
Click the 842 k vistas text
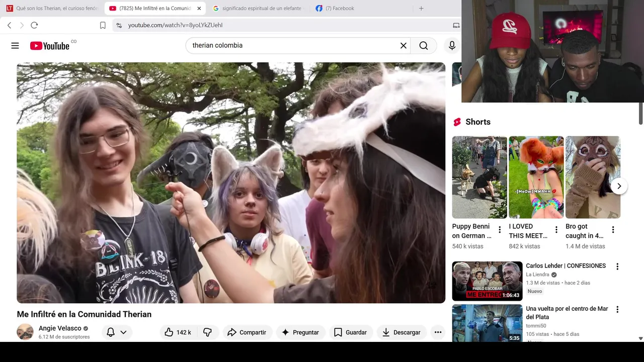coord(524,246)
